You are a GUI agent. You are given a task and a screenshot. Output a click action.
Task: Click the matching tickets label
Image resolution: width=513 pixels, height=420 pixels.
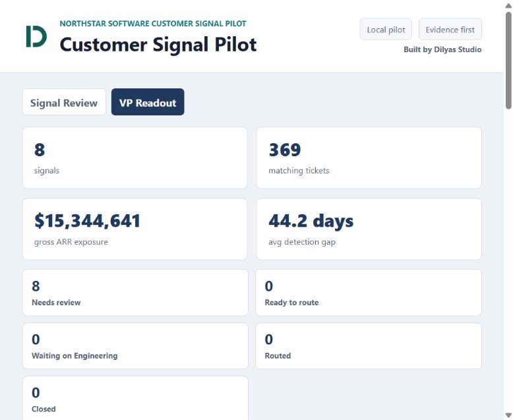299,170
